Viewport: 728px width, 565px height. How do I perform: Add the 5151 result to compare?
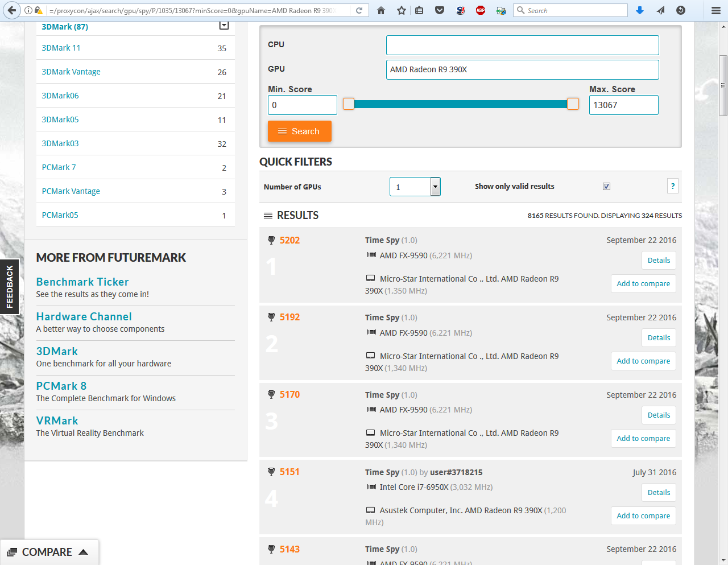coord(643,516)
